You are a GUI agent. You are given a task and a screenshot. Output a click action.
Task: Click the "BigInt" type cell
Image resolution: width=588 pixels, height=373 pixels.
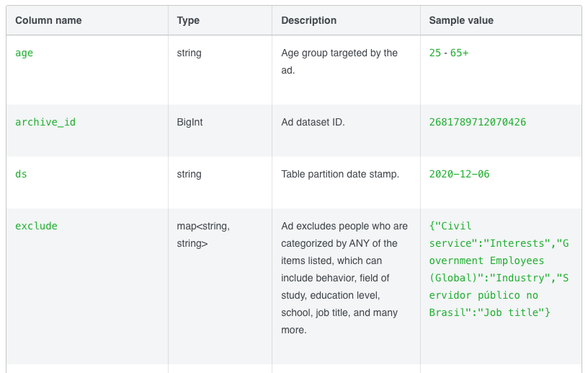click(190, 122)
